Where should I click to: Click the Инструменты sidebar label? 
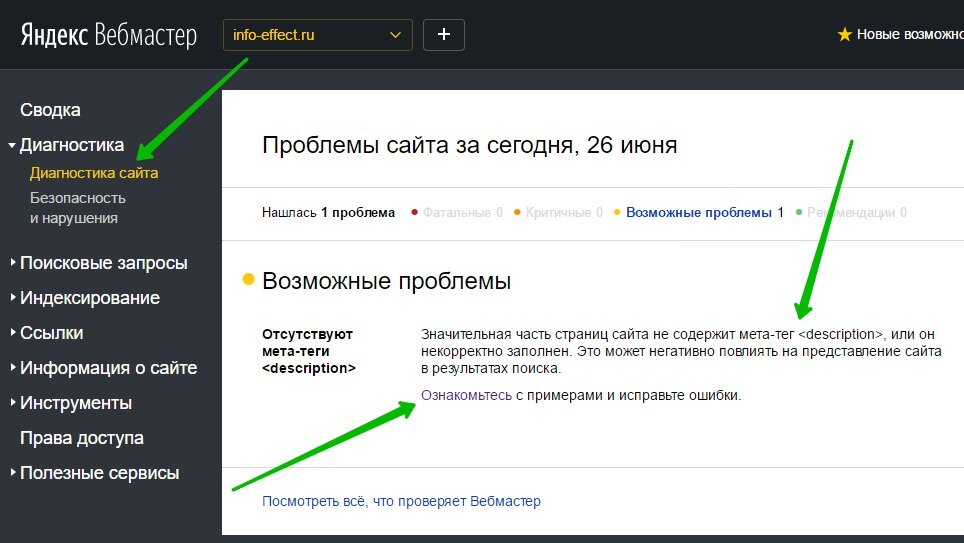76,403
